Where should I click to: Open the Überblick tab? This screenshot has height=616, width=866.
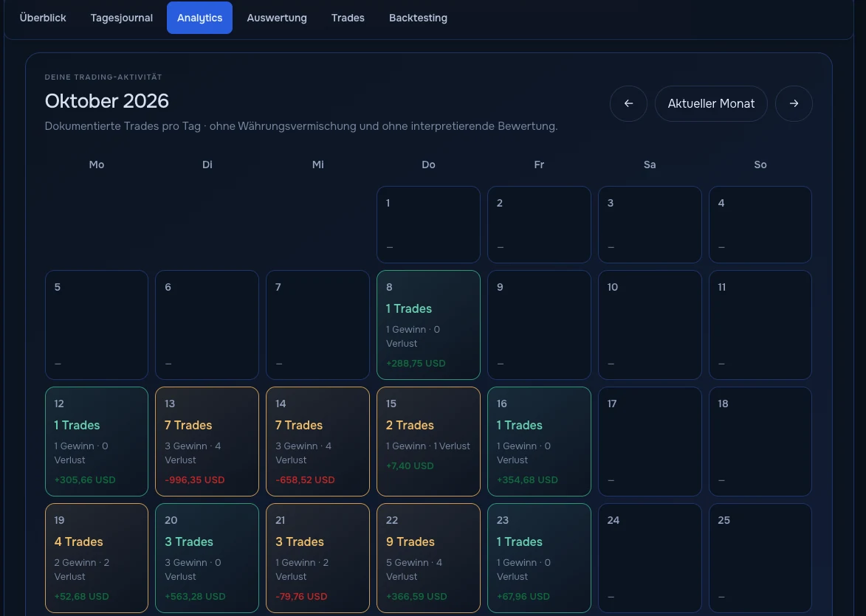tap(43, 18)
